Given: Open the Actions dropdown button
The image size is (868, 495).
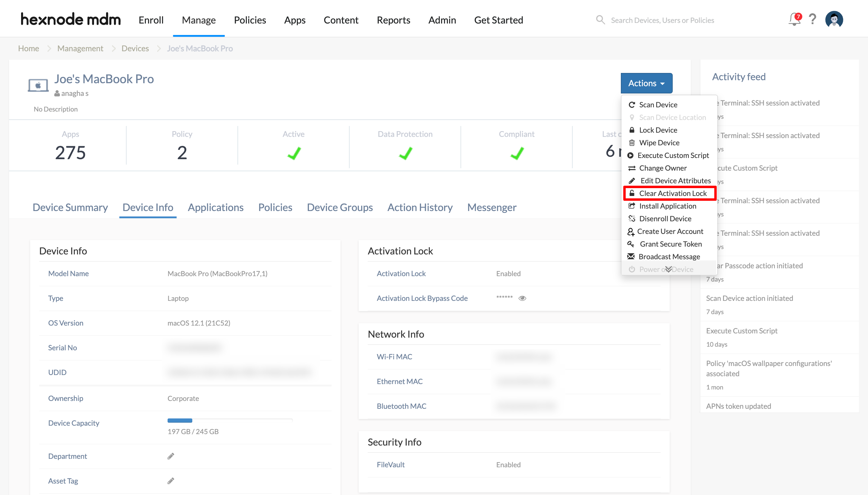Looking at the screenshot, I should click(646, 83).
